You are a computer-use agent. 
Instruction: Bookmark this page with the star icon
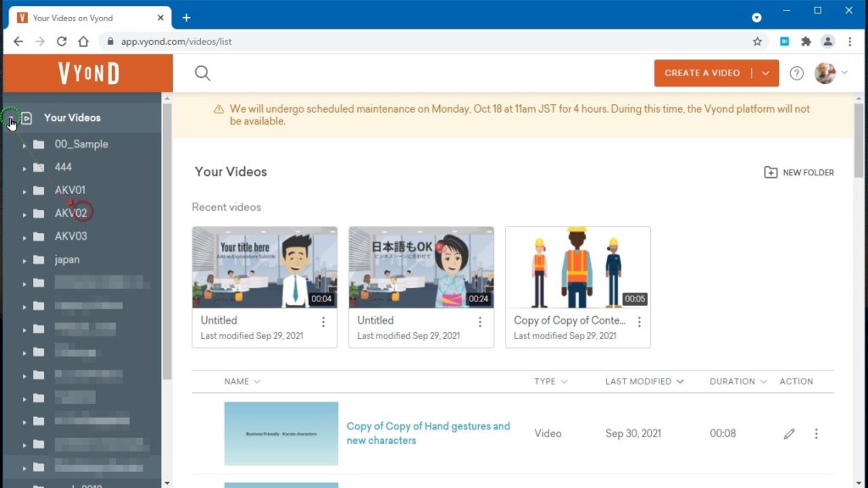[x=757, y=42]
